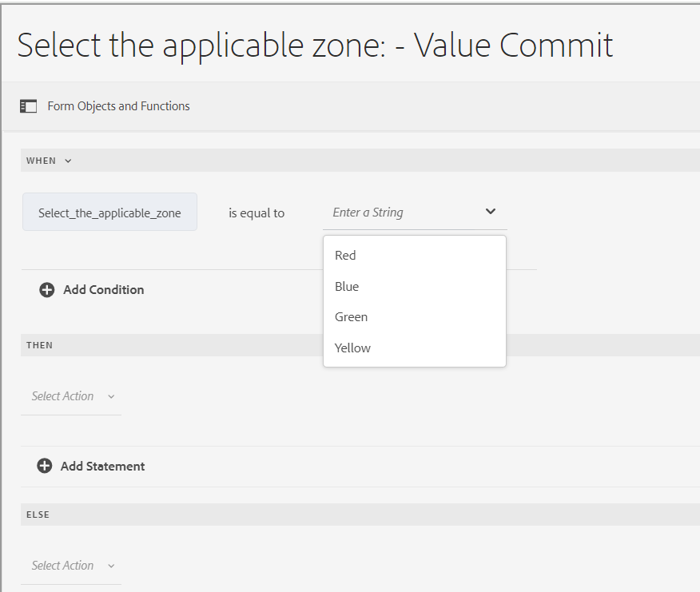Click the Value Commit rule title heading
This screenshot has width=700, height=592.
coord(315,46)
